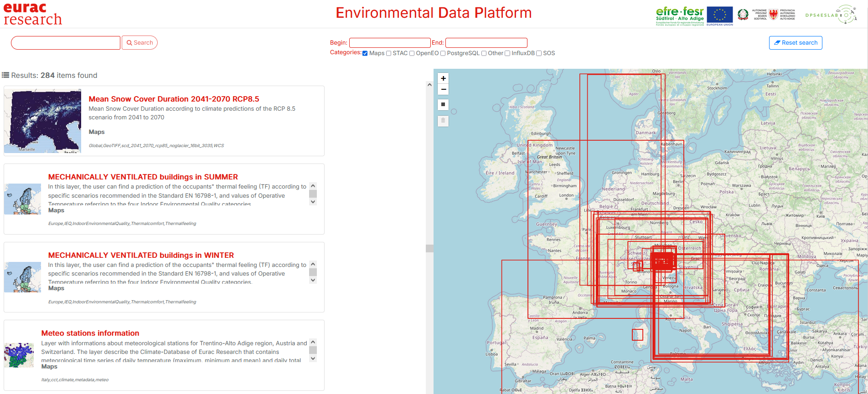Zoom in on the map
This screenshot has height=394, width=868.
pos(443,78)
